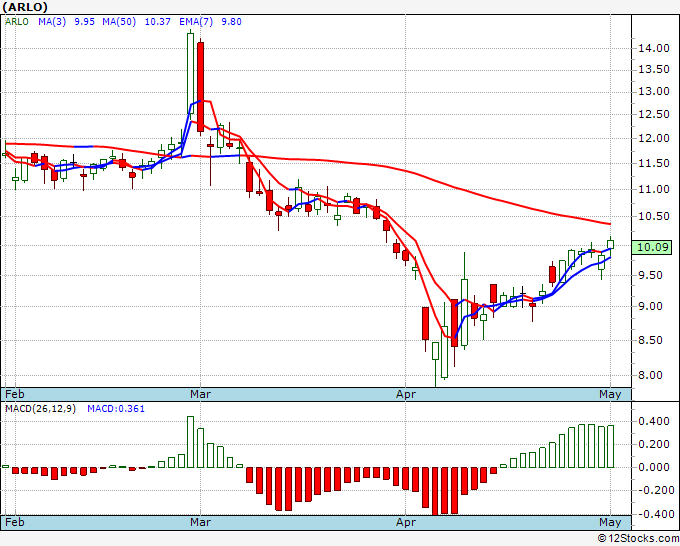Click the MACD:0.361 value label
The height and width of the screenshot is (546, 680).
pyautogui.click(x=116, y=409)
